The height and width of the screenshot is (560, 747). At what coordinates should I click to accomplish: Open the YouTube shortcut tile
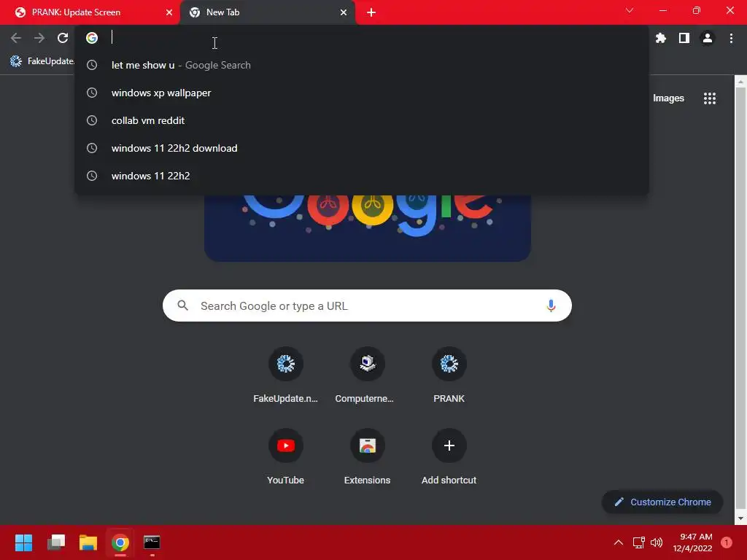tap(285, 458)
